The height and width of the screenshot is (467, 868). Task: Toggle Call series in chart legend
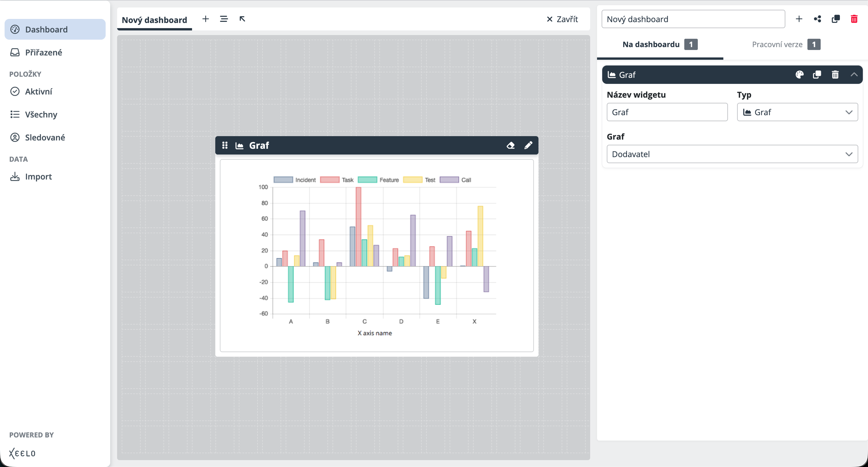coord(455,180)
